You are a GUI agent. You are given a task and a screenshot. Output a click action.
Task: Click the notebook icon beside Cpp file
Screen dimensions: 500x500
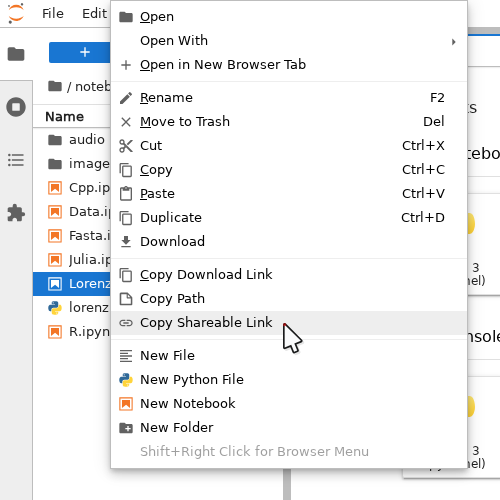55,188
